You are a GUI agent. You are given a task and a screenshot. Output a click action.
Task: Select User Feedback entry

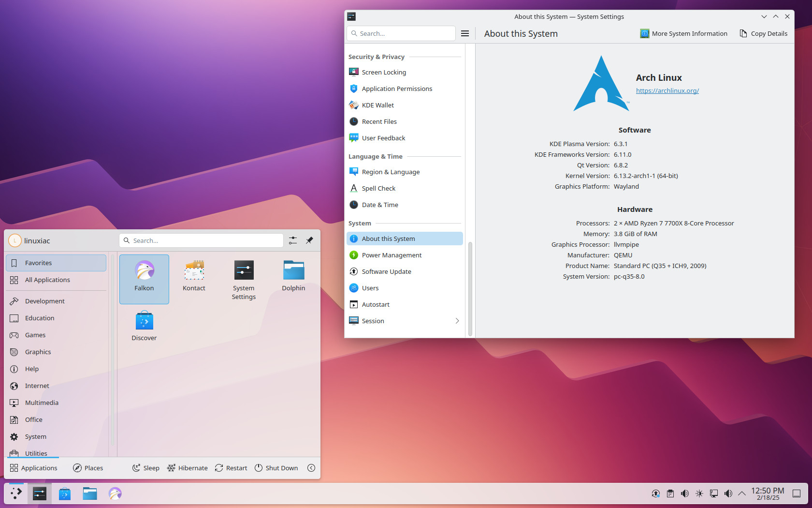(x=405, y=138)
